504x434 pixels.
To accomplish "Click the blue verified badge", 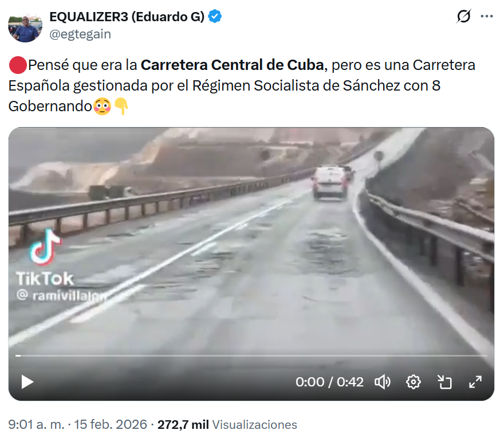I will point(214,17).
